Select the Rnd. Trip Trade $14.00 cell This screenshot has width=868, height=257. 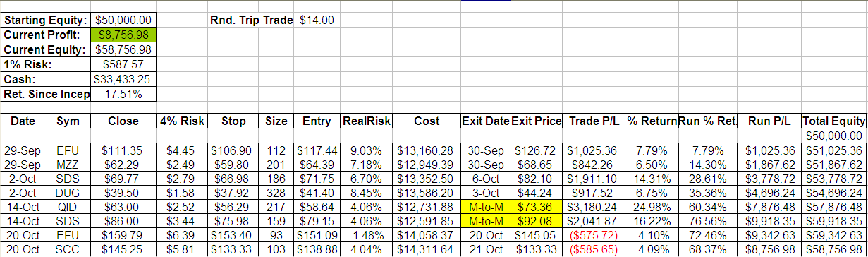coord(317,20)
